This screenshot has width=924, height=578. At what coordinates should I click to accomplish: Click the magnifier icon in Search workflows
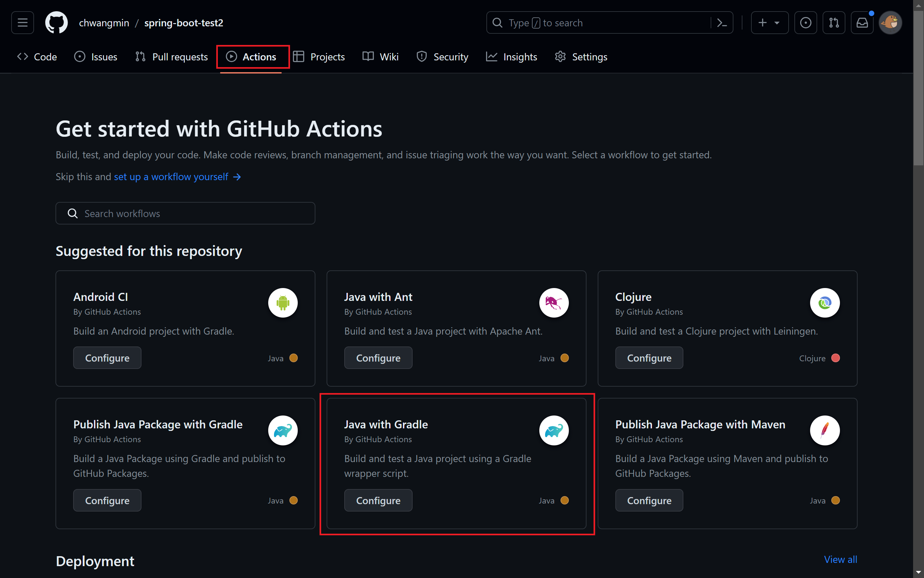tap(73, 213)
